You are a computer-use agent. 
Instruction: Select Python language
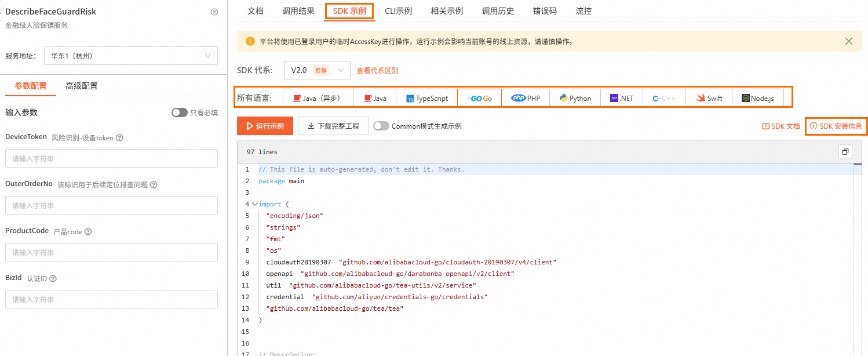click(x=575, y=98)
